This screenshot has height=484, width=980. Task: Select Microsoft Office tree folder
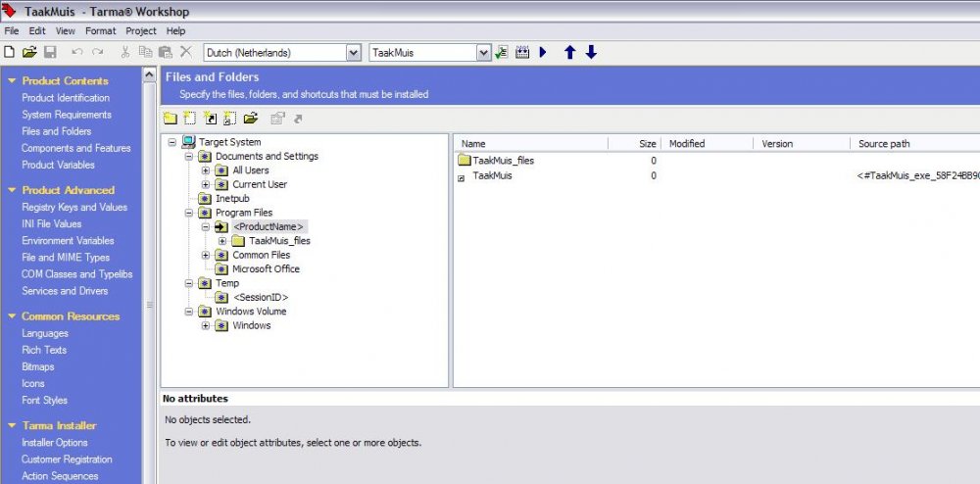[266, 269]
